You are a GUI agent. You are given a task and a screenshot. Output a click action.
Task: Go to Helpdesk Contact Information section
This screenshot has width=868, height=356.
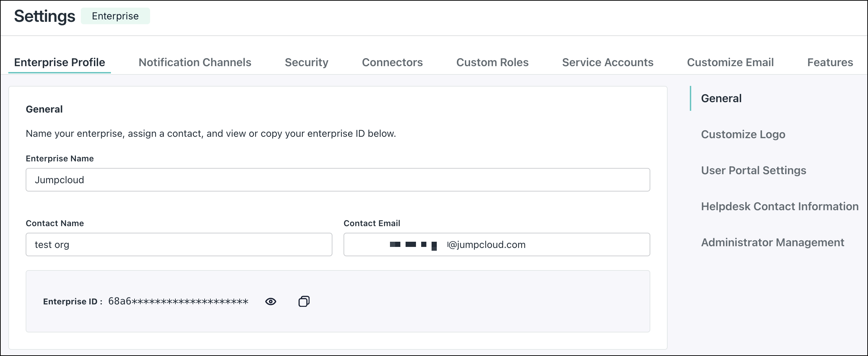pyautogui.click(x=780, y=206)
